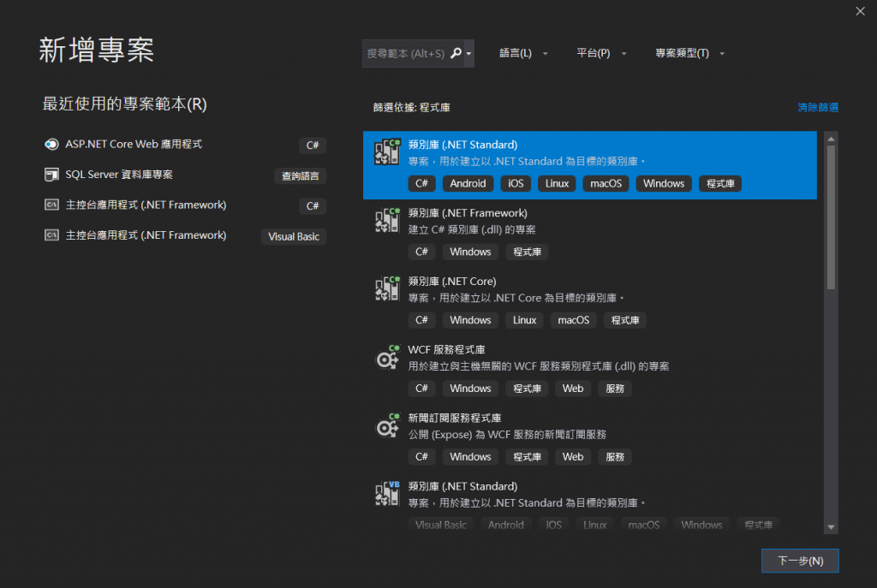This screenshot has width=877, height=588.
Task: Click the 搜尋範本 search input field
Action: click(406, 53)
